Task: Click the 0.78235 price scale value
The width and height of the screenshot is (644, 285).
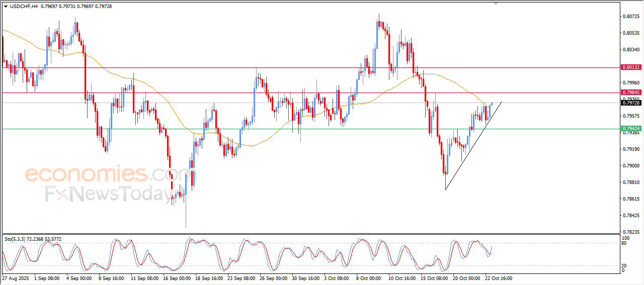Action: 630,232
